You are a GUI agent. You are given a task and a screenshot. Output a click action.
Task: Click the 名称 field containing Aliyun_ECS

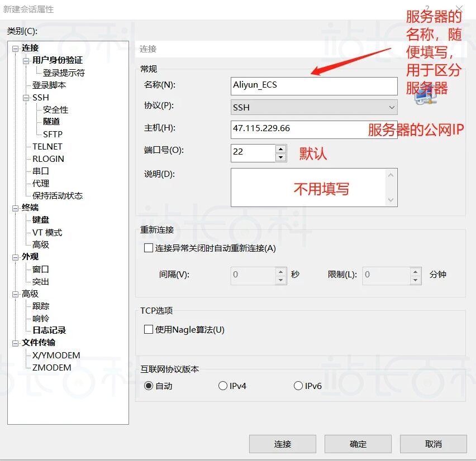pyautogui.click(x=314, y=86)
